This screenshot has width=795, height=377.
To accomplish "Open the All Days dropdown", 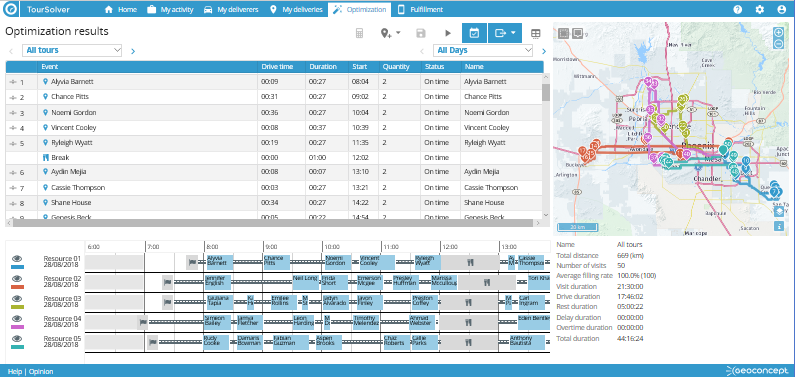I will [x=483, y=50].
